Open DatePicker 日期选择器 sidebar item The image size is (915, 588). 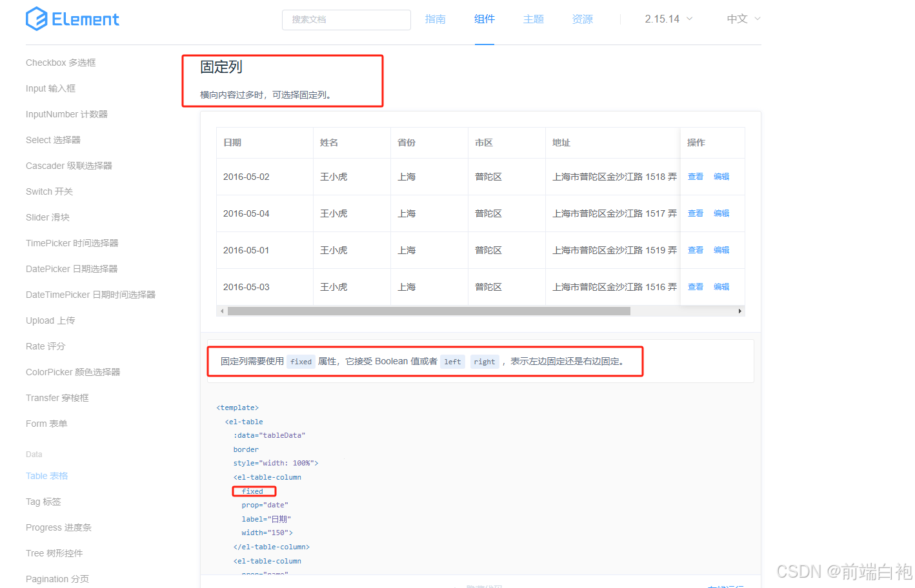point(72,269)
